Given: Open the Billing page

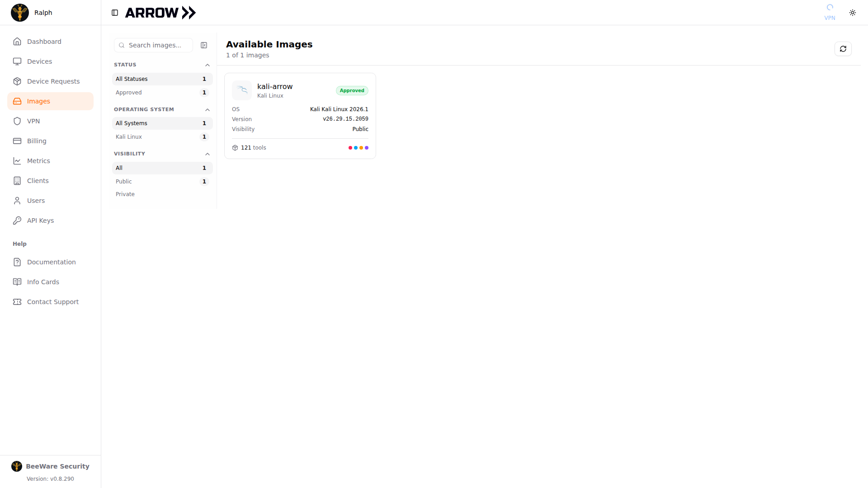Looking at the screenshot, I should click(x=50, y=141).
